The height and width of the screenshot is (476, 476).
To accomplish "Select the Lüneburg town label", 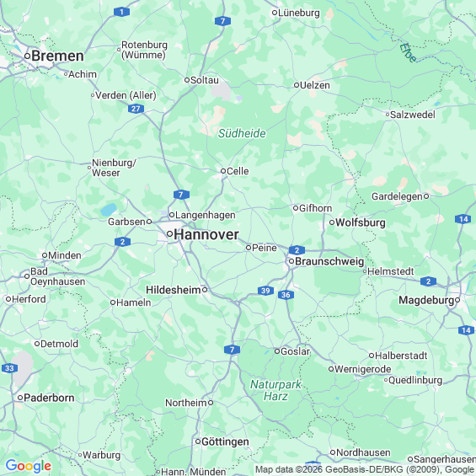I will pos(299,13).
